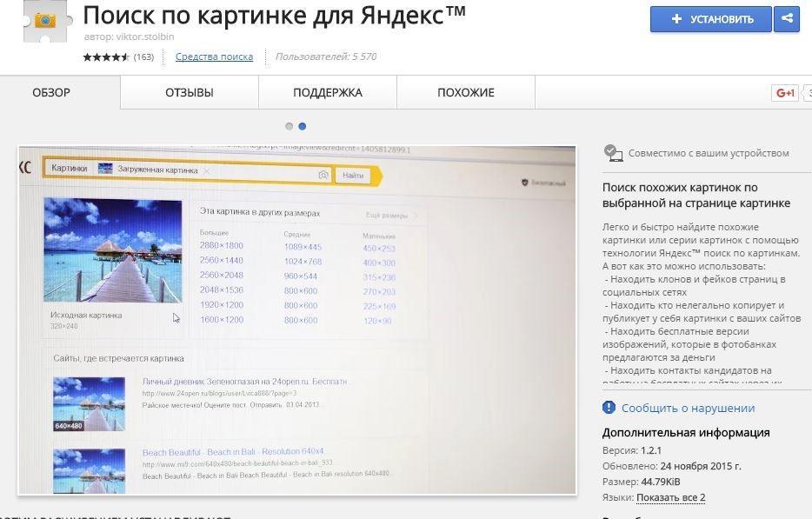This screenshot has width=812, height=519.
Task: Click the report abuse exclamation icon
Action: coord(609,407)
